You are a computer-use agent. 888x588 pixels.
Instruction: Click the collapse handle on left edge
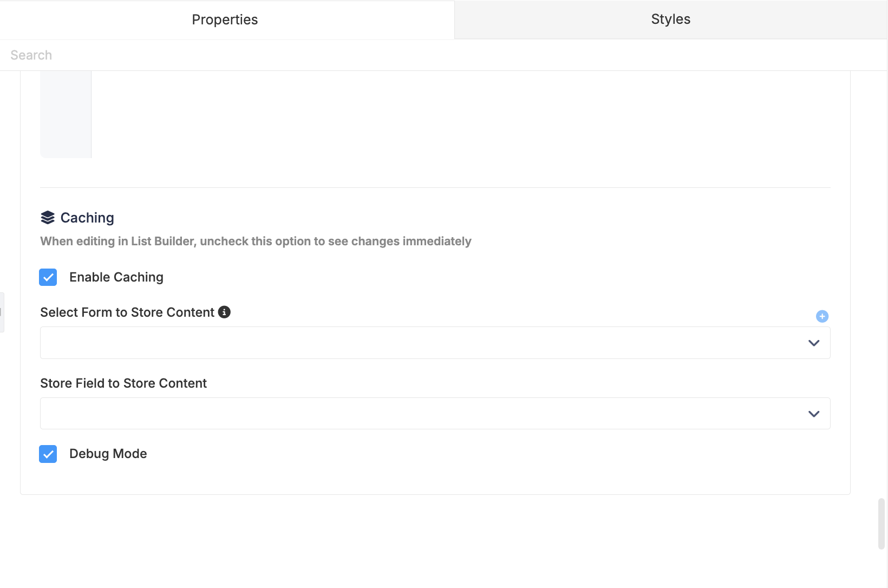click(2, 312)
